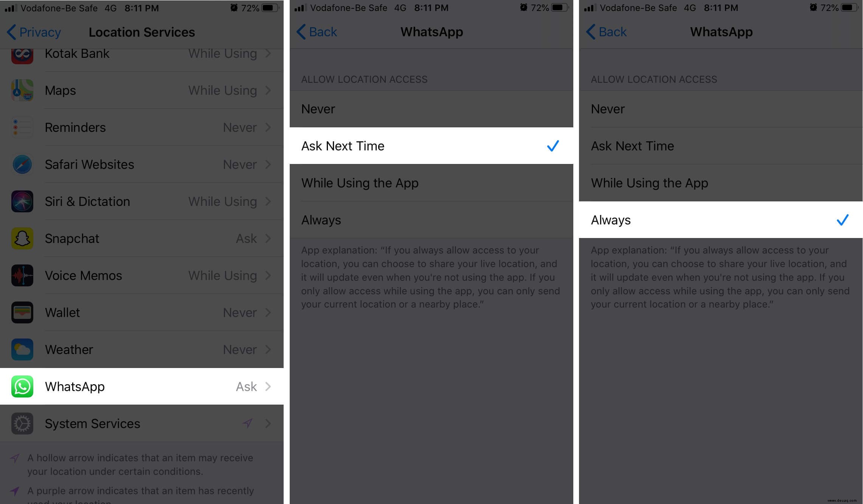Tap the Snapchat icon in settings
863x504 pixels.
pyautogui.click(x=22, y=238)
